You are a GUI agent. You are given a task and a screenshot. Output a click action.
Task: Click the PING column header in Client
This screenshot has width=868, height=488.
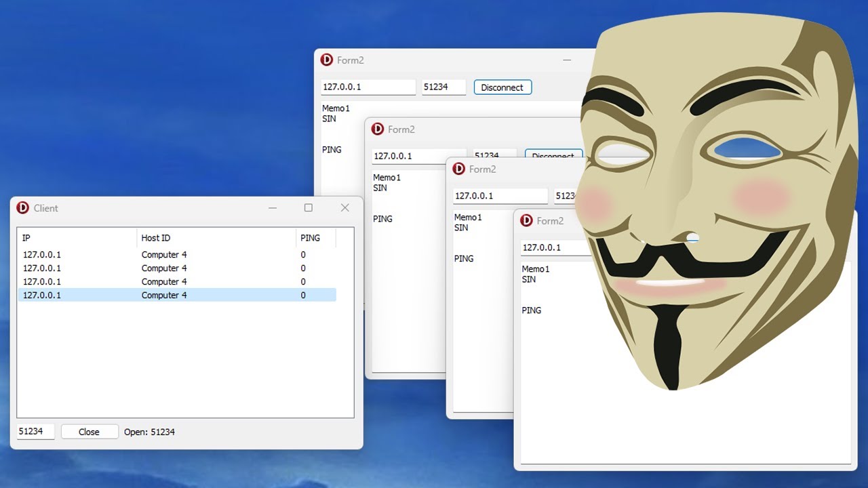[316, 238]
